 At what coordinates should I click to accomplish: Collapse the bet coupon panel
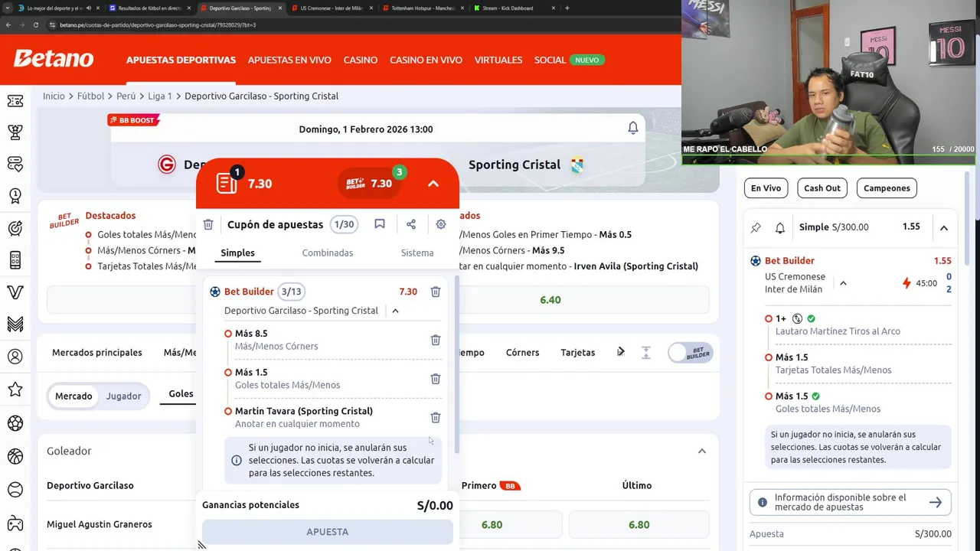click(x=433, y=184)
